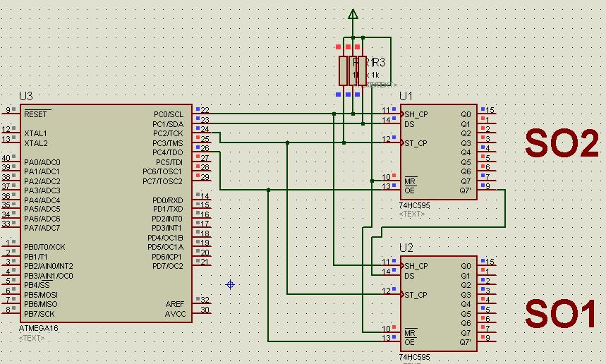The image size is (606, 364).
Task: Click the power terminal arrow symbol
Action: pos(353,14)
